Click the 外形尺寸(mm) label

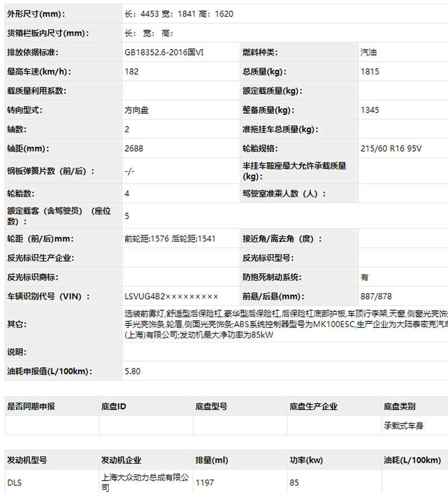pyautogui.click(x=36, y=14)
